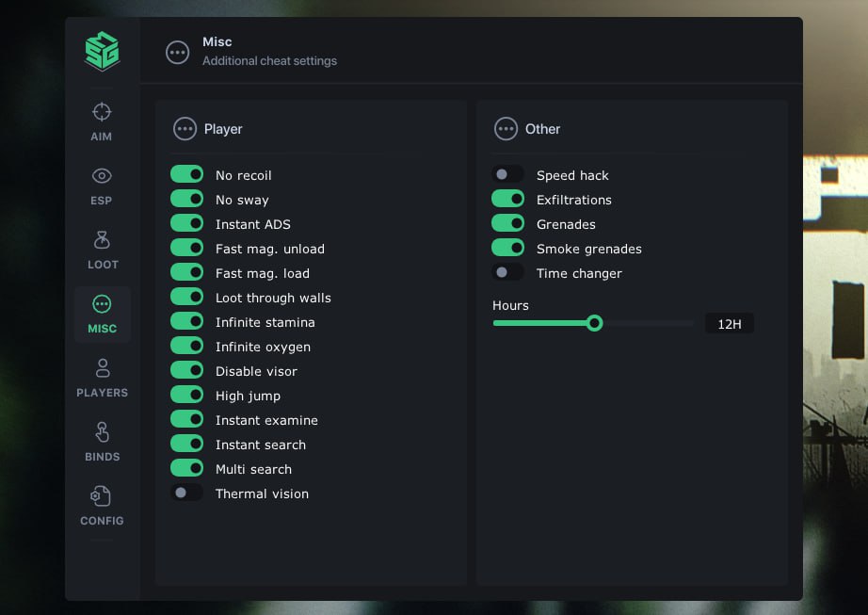Turn off the Infinite stamina toggle

point(186,322)
